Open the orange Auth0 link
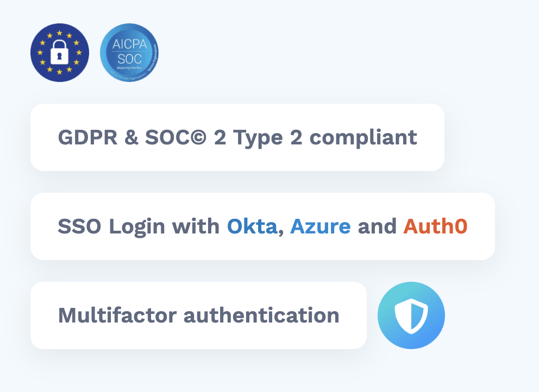Viewport: 539px width, 392px height. click(x=435, y=226)
